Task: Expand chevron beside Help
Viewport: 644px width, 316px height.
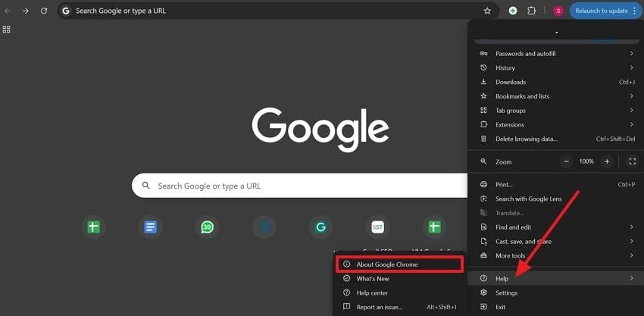Action: pos(631,279)
